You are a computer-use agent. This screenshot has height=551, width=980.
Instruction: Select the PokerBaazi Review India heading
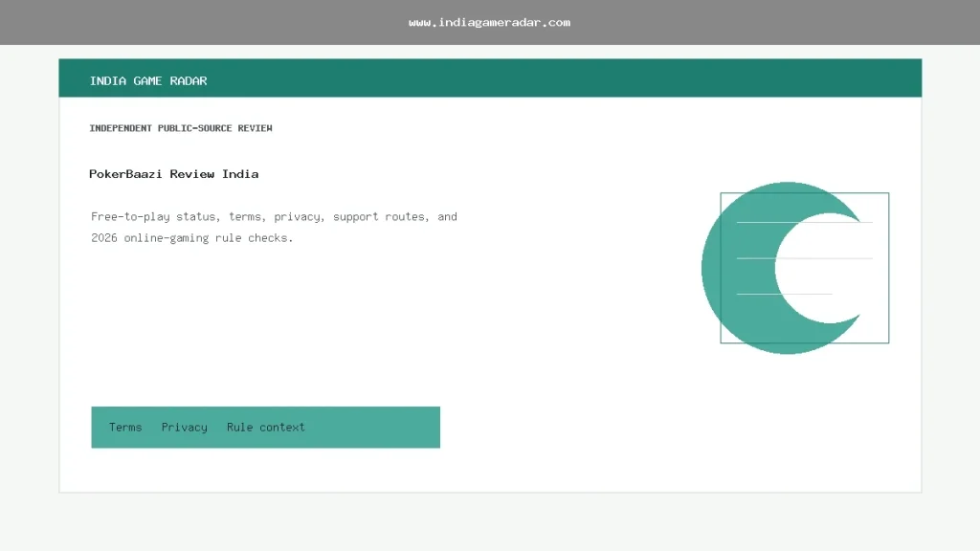point(174,174)
